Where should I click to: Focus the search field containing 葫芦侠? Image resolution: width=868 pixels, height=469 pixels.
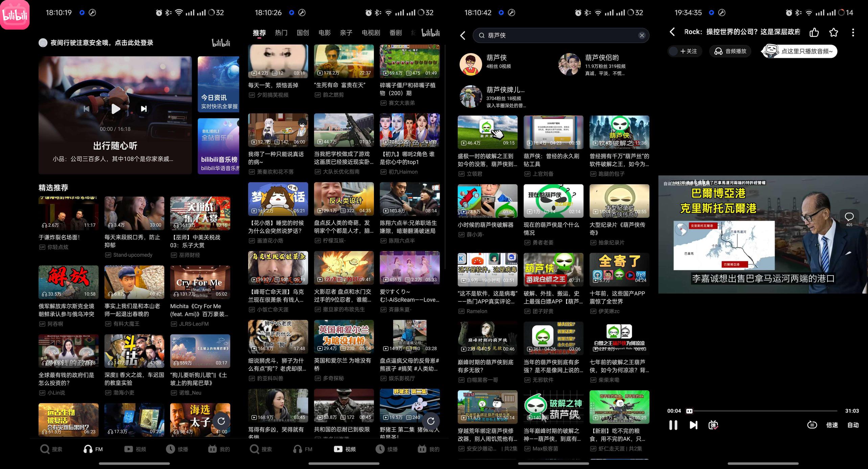tap(561, 35)
